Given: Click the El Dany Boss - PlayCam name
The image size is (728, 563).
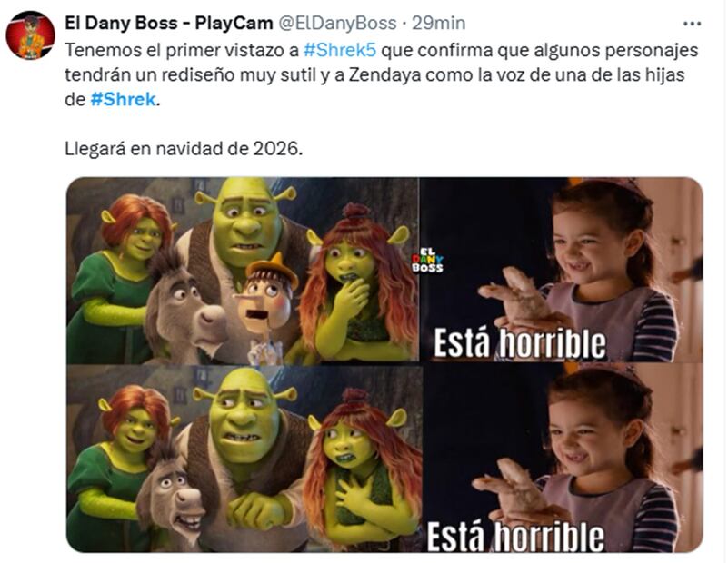Looking at the screenshot, I should [x=168, y=23].
